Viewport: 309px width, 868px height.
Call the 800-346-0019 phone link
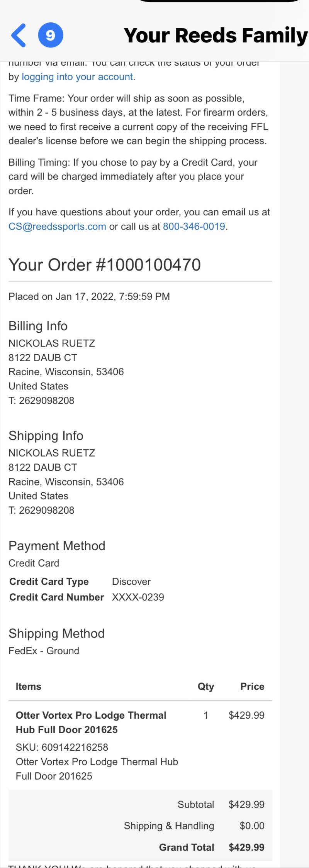click(x=194, y=227)
